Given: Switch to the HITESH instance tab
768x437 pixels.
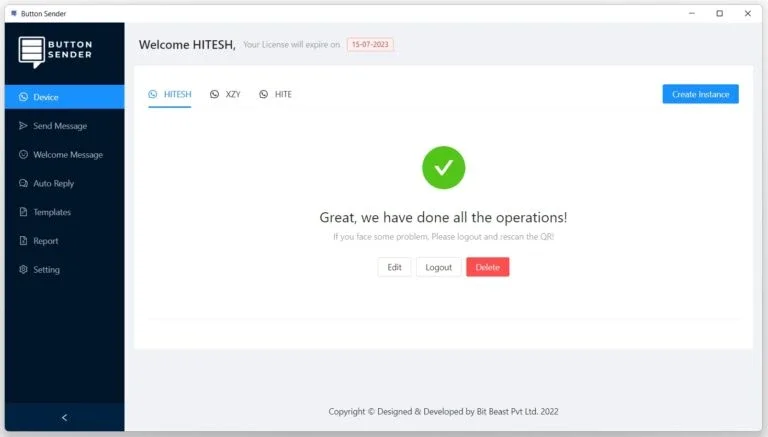Looking at the screenshot, I should click(x=170, y=94).
